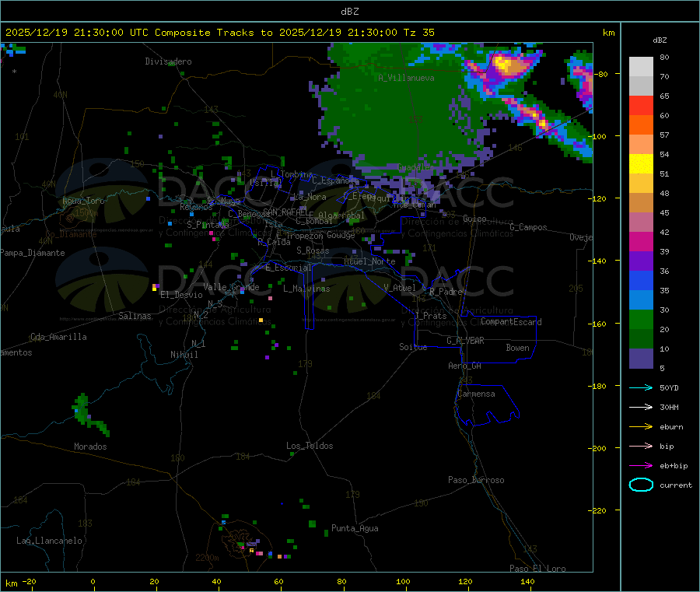Click the magenta eb+bip arrow icon
700x592 pixels.
tap(641, 466)
